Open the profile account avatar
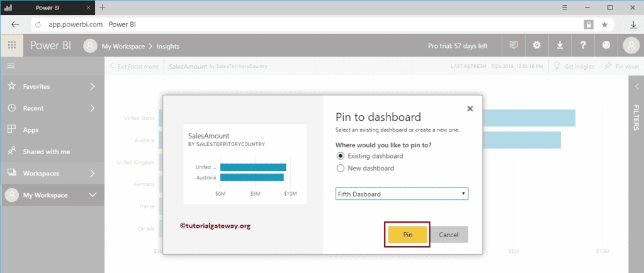 631,45
